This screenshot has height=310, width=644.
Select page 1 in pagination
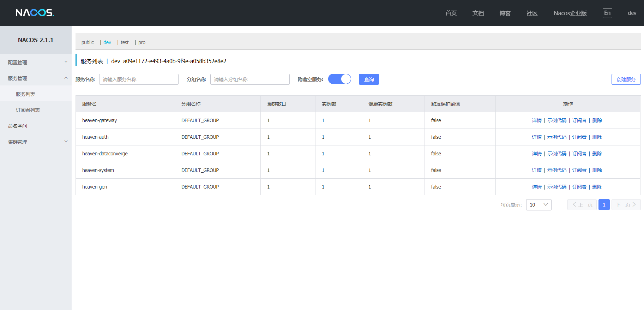[604, 205]
